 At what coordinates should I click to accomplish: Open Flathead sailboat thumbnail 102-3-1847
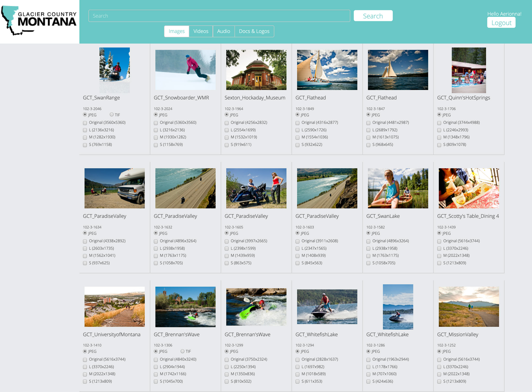[x=398, y=70]
